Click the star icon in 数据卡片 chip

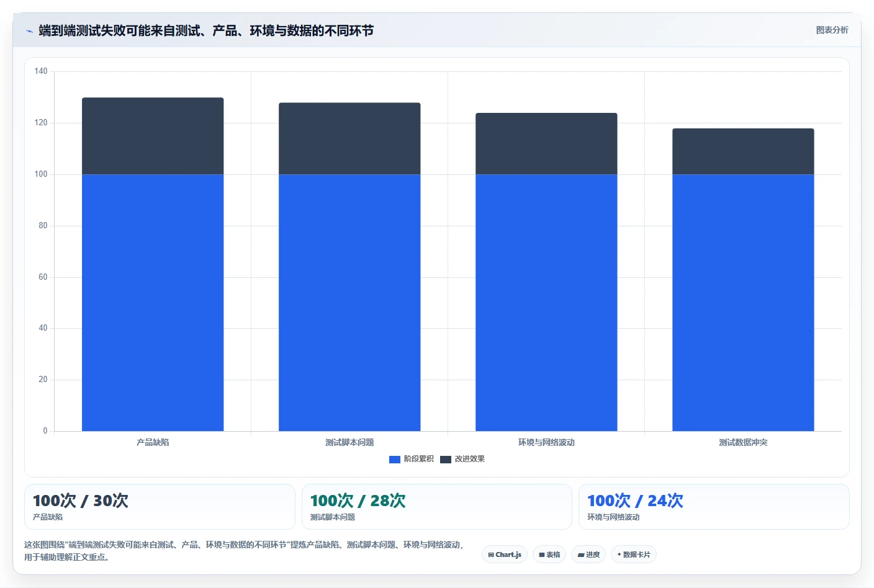point(619,555)
